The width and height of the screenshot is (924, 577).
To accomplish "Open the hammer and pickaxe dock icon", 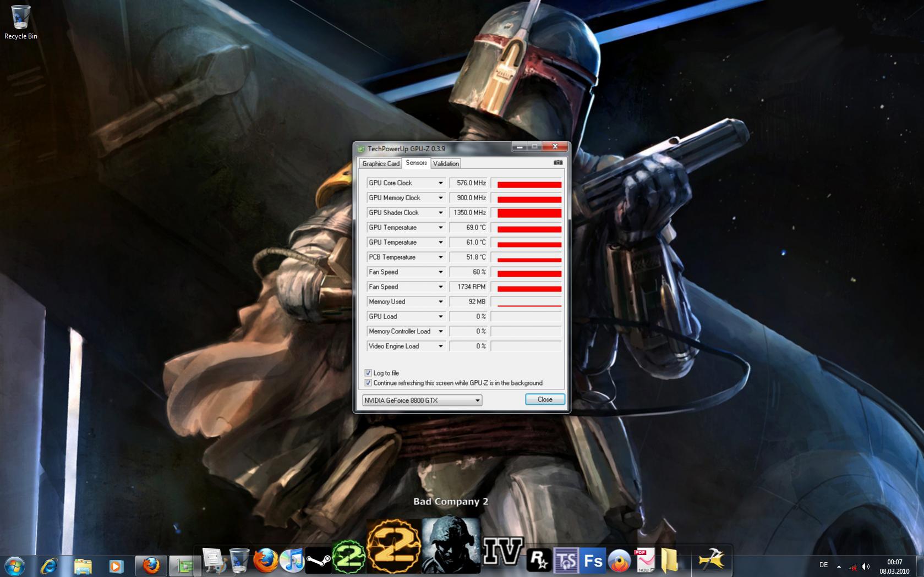I will (711, 559).
